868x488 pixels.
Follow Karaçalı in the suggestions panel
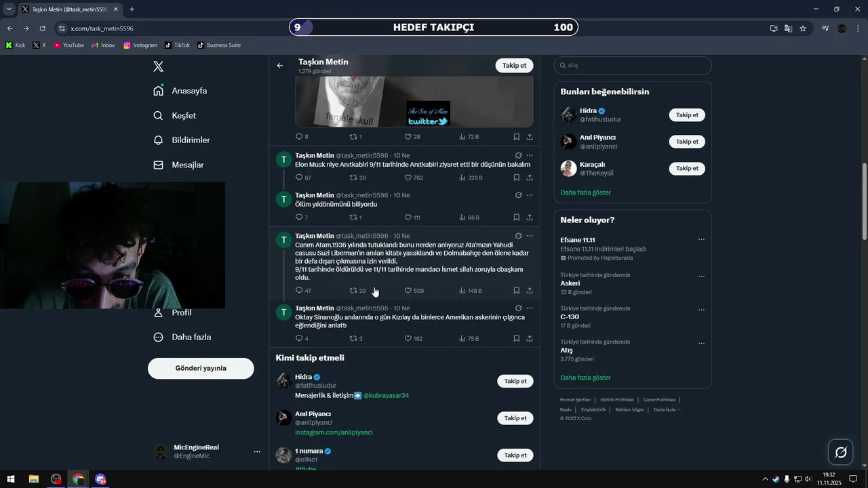point(687,168)
